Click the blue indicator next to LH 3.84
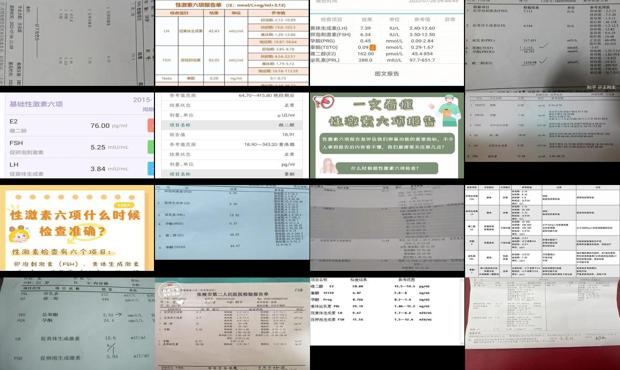Screen dimensions: 620x370 pos(151,168)
